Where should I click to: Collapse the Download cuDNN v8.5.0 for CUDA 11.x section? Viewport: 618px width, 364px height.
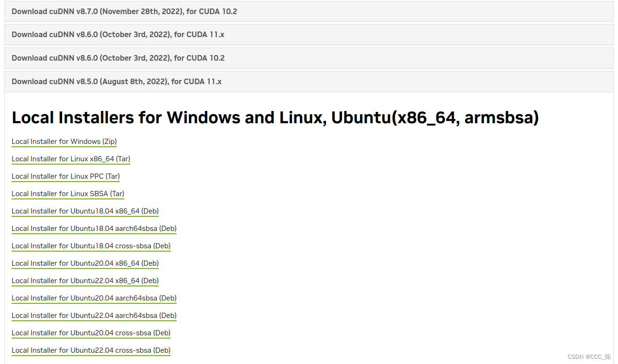116,81
